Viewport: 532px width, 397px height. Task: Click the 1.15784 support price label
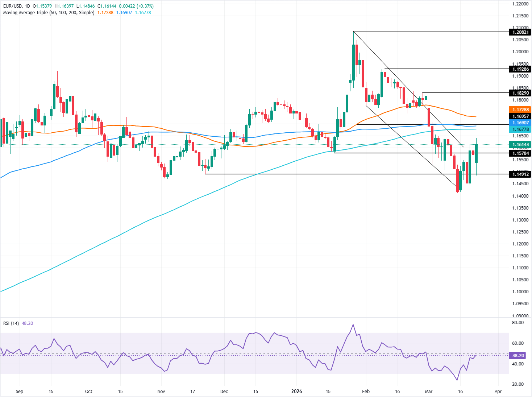click(520, 153)
